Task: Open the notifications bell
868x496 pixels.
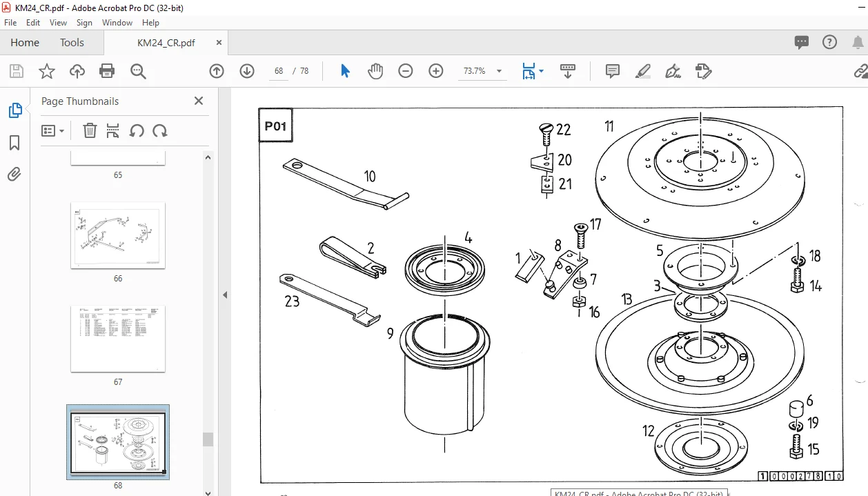Action: [858, 42]
